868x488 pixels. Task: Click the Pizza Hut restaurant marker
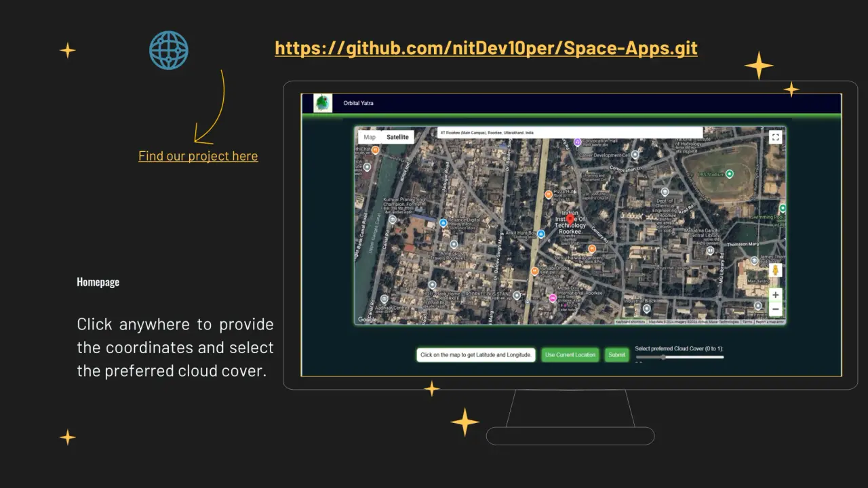pos(548,195)
